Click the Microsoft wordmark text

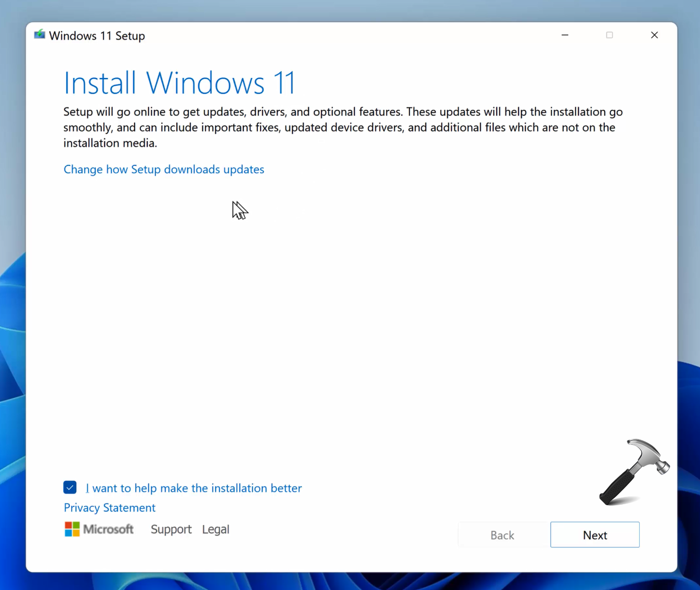(x=108, y=529)
